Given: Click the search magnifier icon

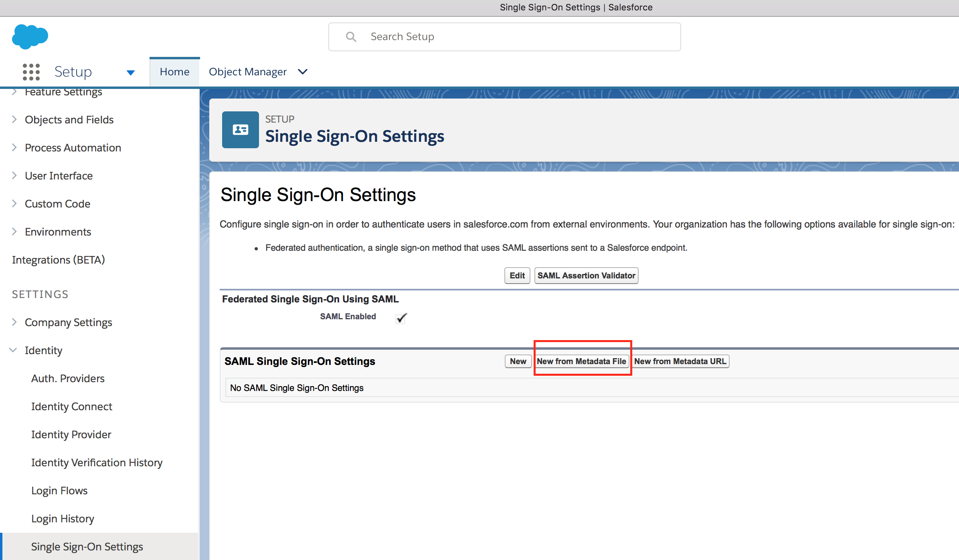Looking at the screenshot, I should coord(351,37).
